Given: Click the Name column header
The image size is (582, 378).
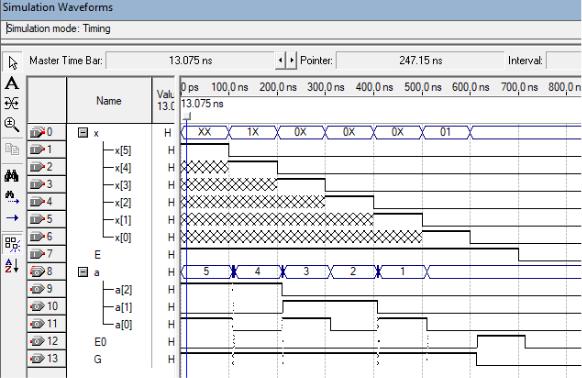Looking at the screenshot, I should (109, 101).
